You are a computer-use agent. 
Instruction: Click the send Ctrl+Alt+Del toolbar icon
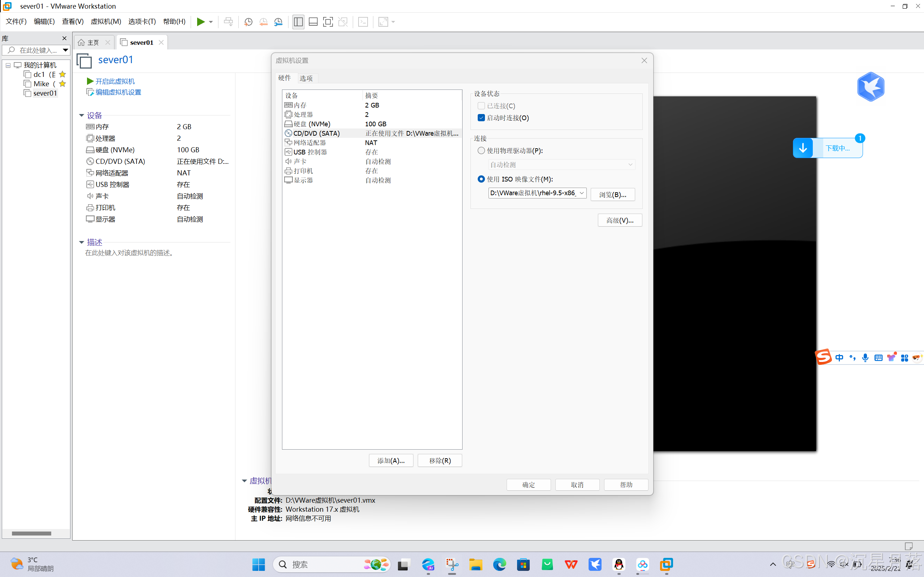(228, 22)
